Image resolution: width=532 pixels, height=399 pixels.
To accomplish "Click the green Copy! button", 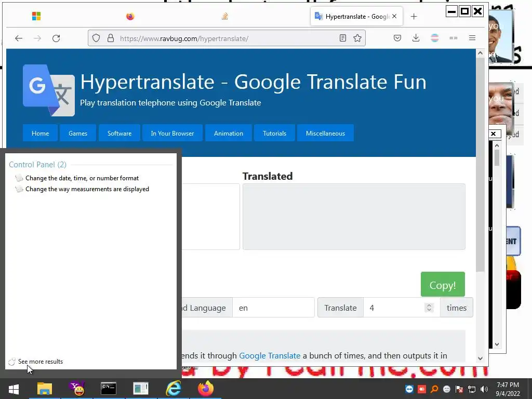I will [443, 284].
